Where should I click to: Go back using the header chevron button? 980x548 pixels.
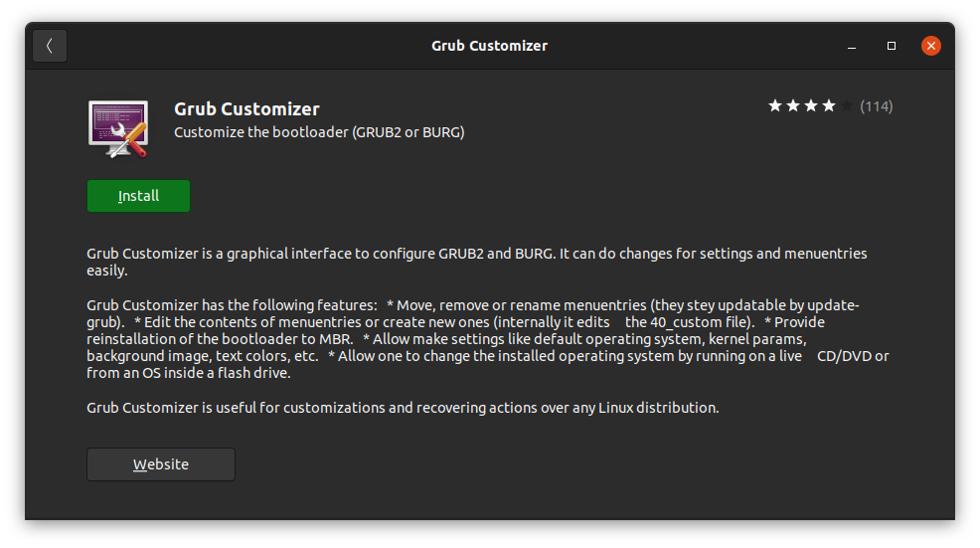tap(50, 46)
